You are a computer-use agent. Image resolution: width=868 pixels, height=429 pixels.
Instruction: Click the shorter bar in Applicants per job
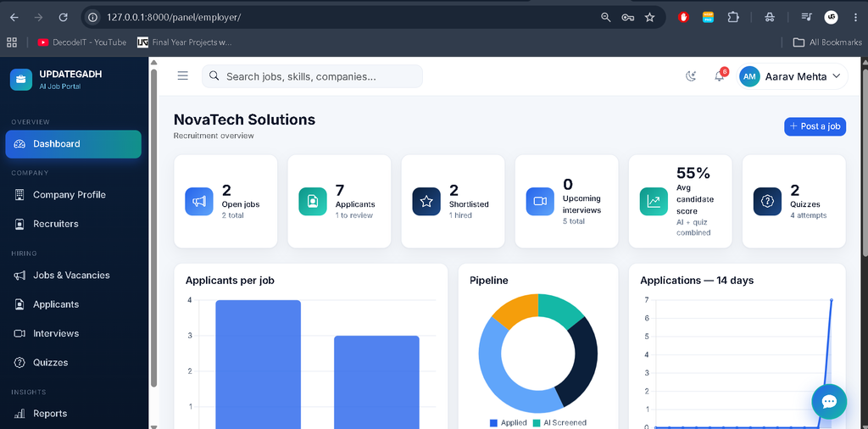click(x=376, y=382)
